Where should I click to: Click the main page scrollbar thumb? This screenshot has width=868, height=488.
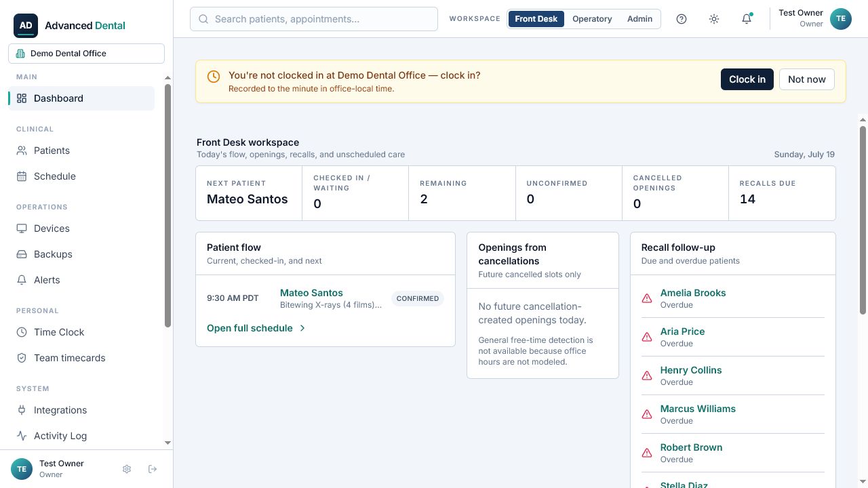click(x=863, y=220)
